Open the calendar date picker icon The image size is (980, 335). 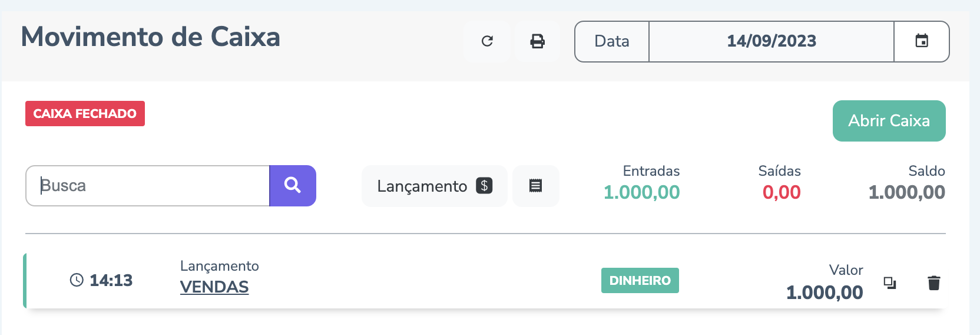922,41
